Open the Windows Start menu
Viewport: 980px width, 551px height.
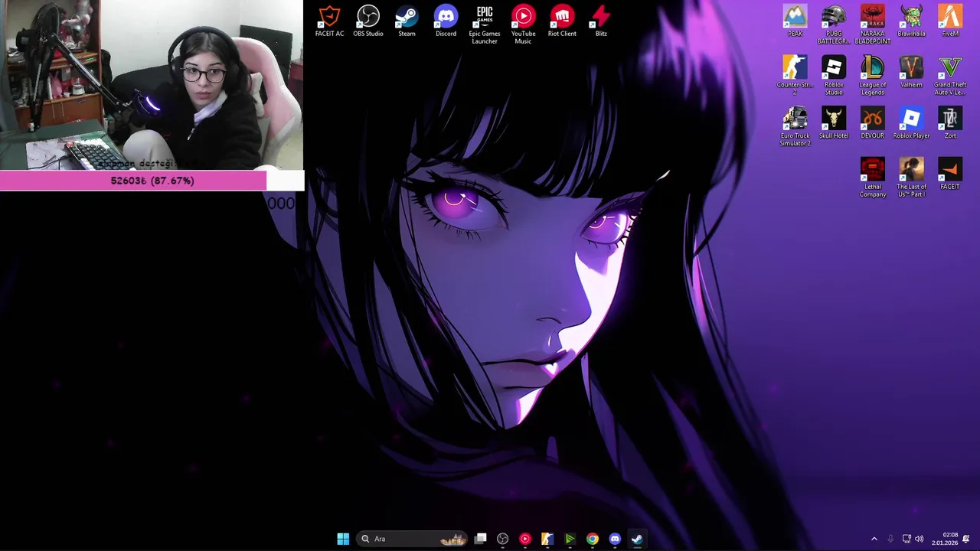343,539
